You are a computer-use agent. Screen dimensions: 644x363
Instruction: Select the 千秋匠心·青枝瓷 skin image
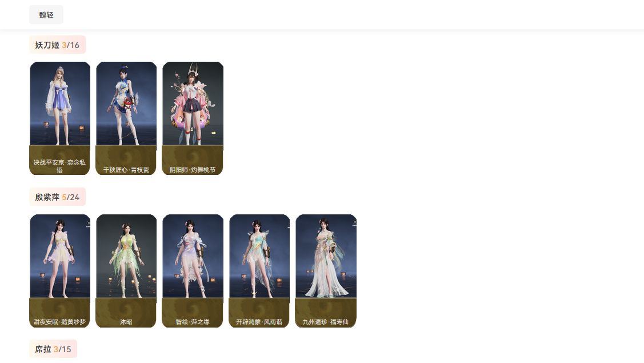pos(126,103)
